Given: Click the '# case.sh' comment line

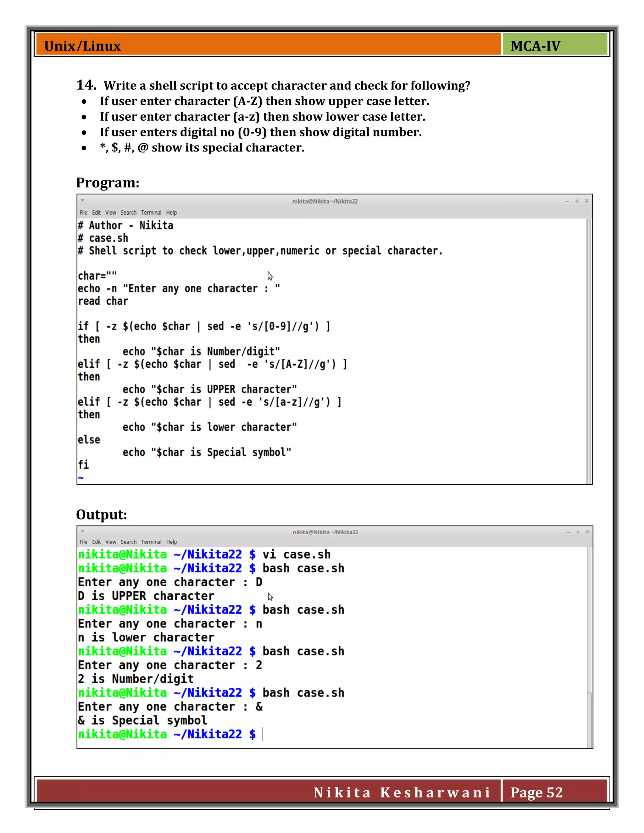Looking at the screenshot, I should click(103, 238).
